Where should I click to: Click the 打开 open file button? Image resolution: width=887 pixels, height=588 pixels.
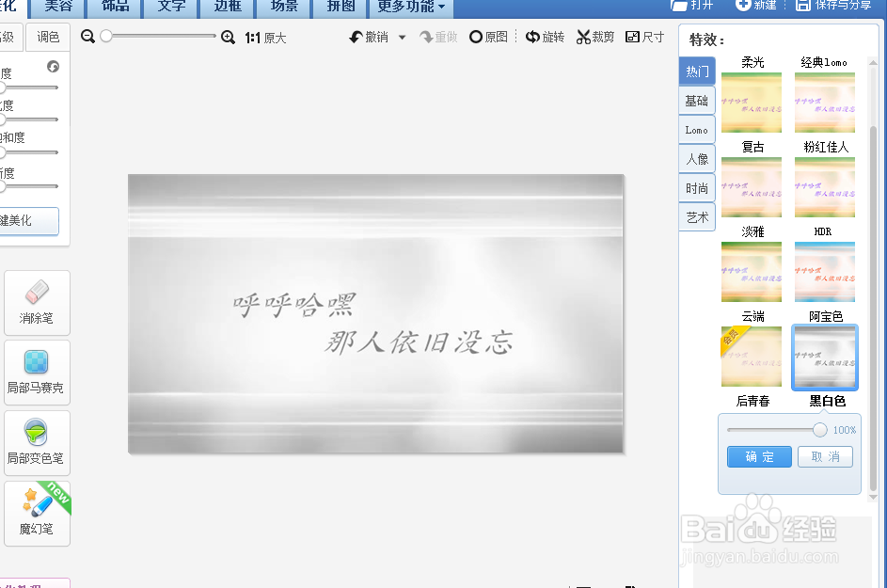(692, 5)
